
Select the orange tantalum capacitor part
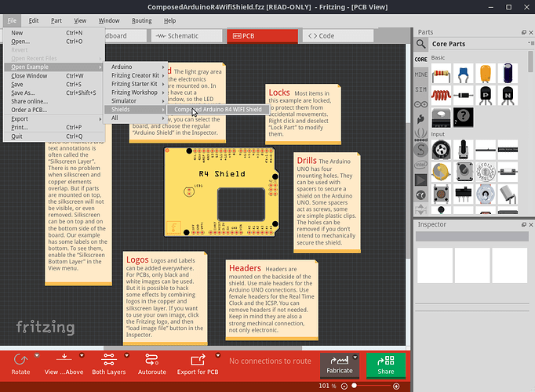tap(486, 74)
